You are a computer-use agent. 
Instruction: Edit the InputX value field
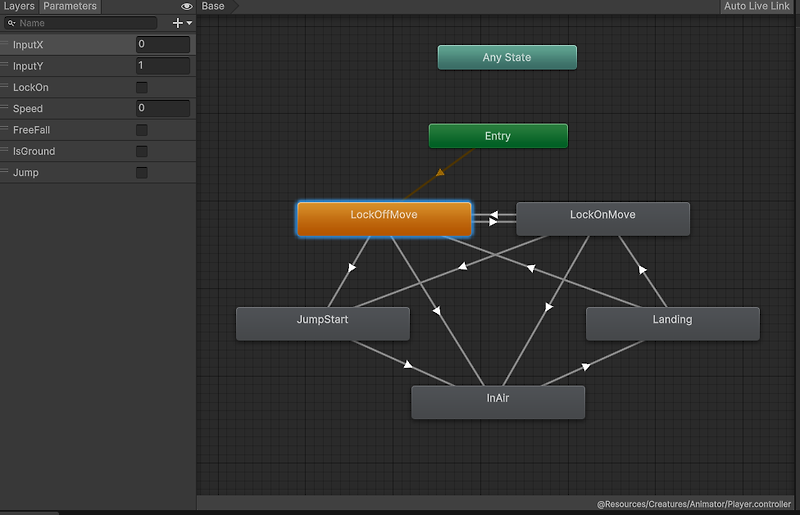pyautogui.click(x=163, y=44)
